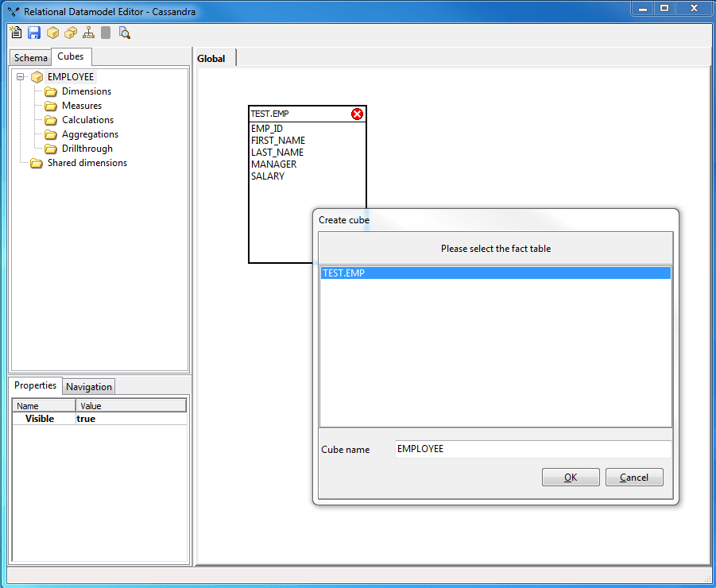Click the hierarchy diagram toolbar icon
Screen dimensions: 716x588
pyautogui.click(x=88, y=33)
